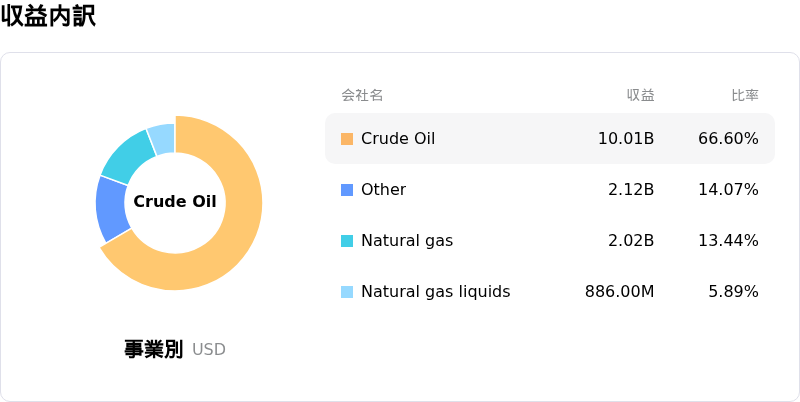Select the light blue Natural gas liquids segment
This screenshot has width=800, height=402.
[162, 138]
